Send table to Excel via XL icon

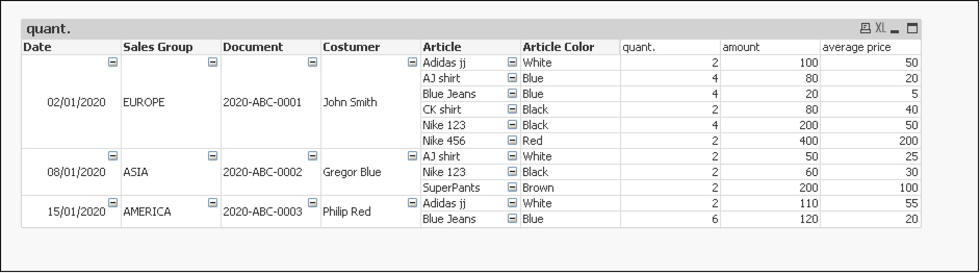880,28
